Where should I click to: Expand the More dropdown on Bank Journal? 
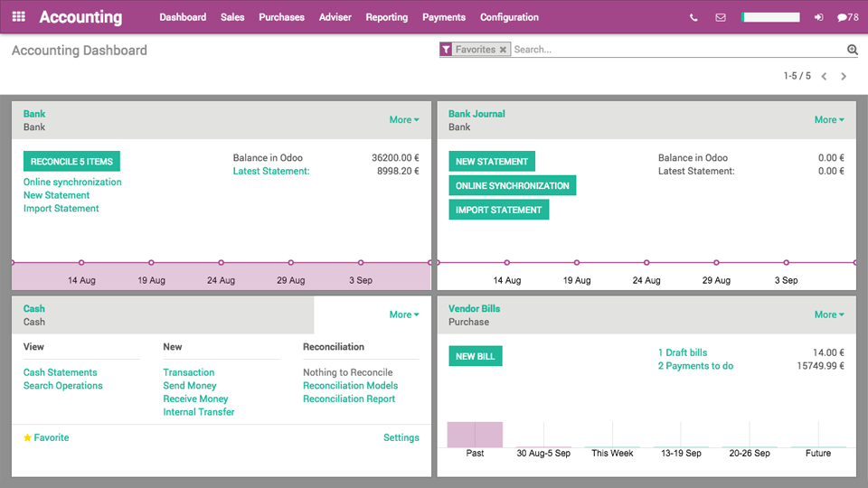(x=828, y=119)
